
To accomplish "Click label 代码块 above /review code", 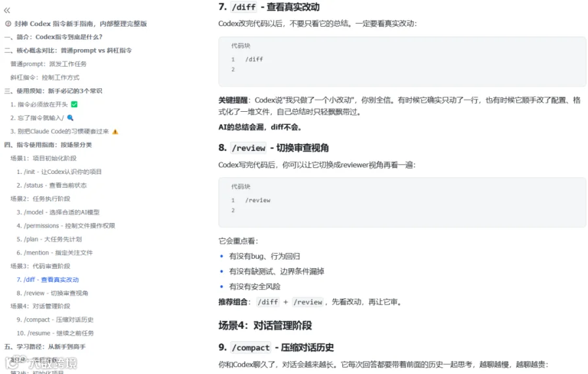I will point(240,186).
